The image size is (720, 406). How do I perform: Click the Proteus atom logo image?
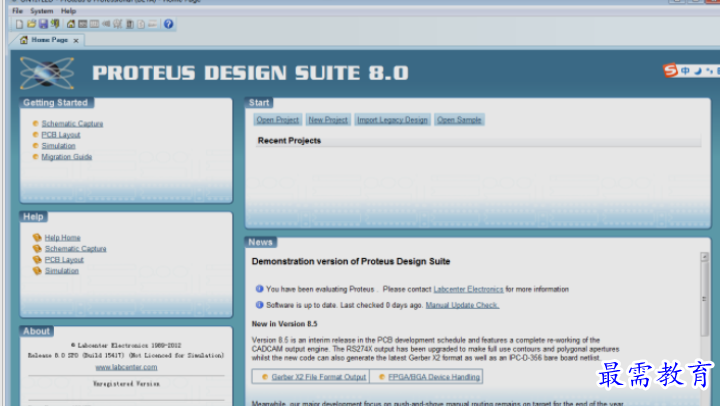(x=47, y=73)
